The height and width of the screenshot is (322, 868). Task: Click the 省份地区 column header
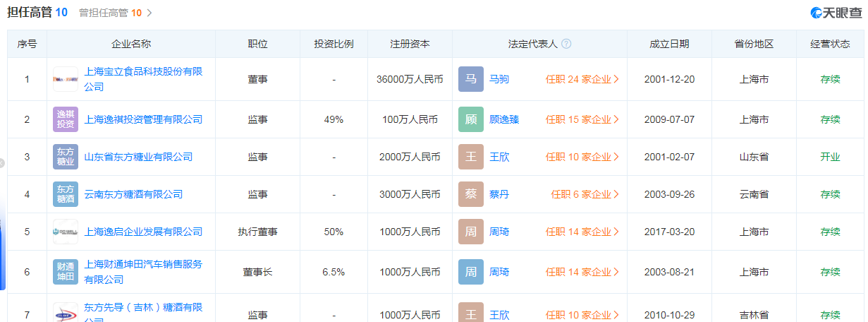(x=754, y=44)
